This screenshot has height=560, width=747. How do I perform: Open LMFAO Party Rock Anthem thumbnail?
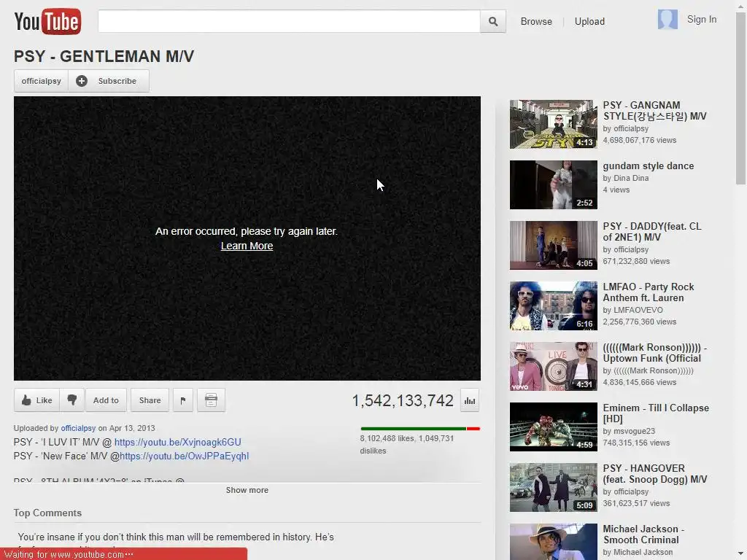pos(553,306)
